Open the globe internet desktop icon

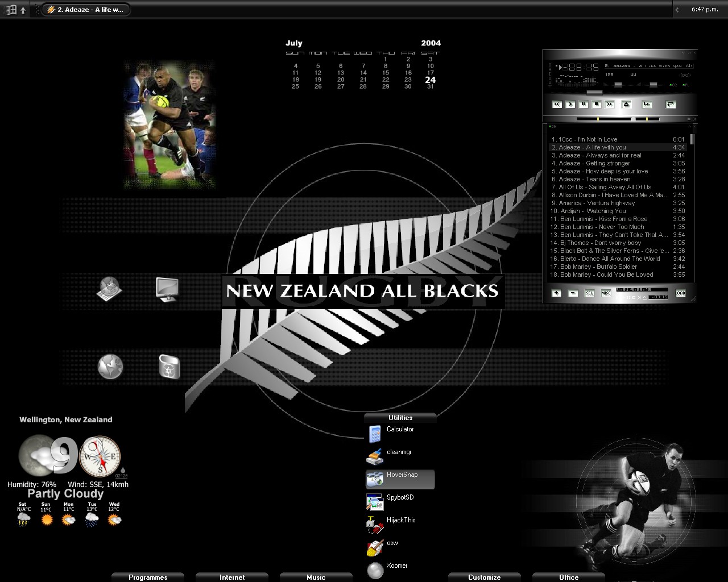pos(110,367)
